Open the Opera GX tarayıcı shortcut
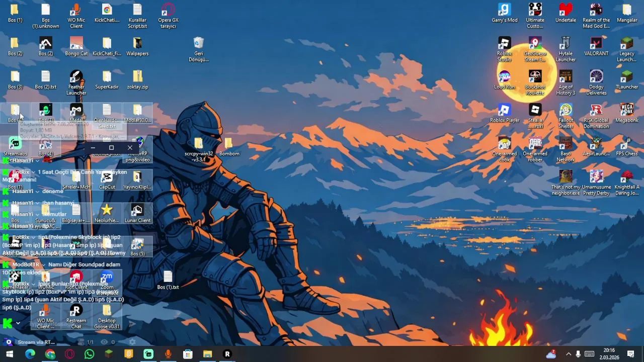The width and height of the screenshot is (644, 362). point(168,16)
